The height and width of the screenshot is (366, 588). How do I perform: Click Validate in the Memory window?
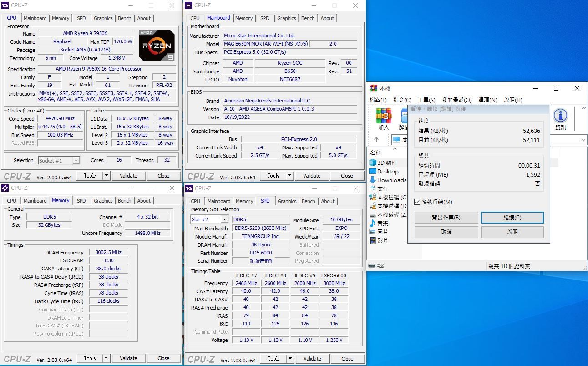pyautogui.click(x=128, y=358)
